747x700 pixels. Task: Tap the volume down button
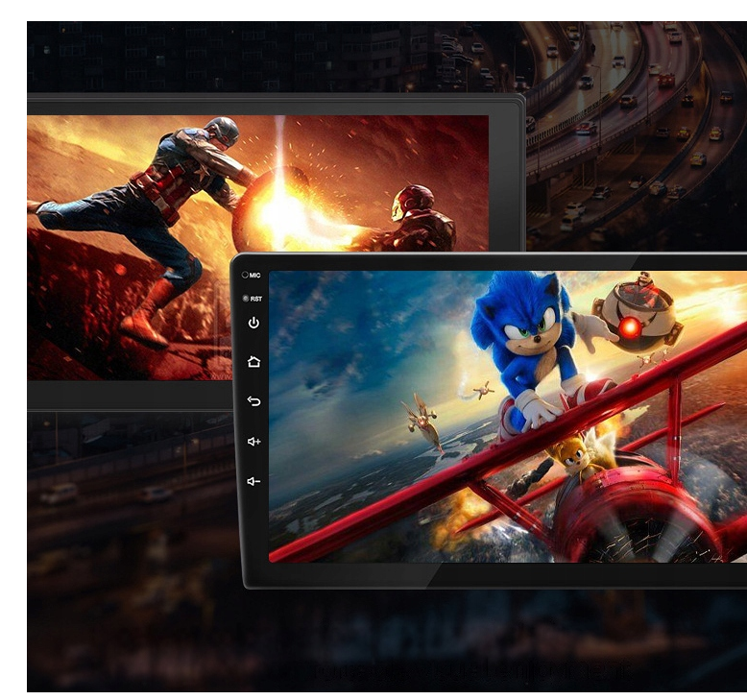point(253,481)
